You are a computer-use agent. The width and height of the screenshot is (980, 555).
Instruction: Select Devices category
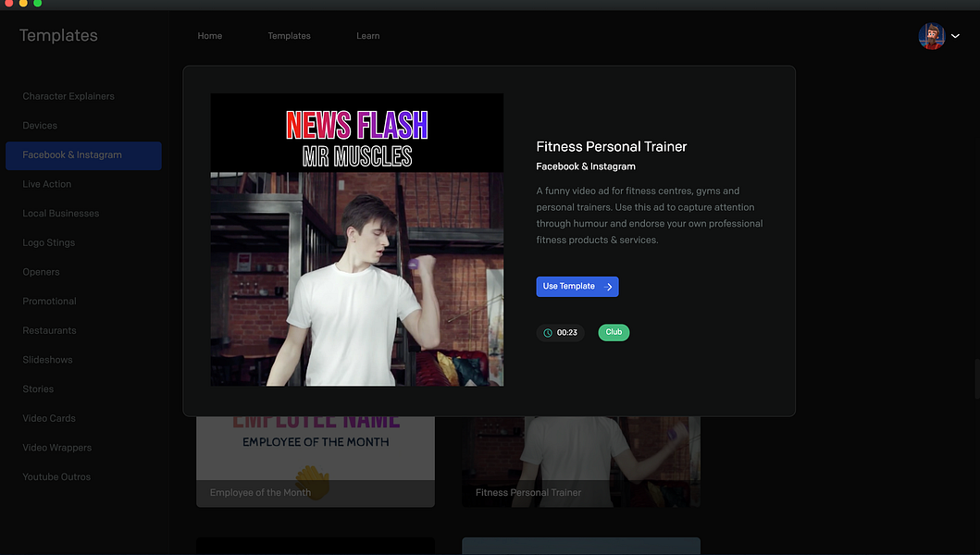pyautogui.click(x=40, y=126)
